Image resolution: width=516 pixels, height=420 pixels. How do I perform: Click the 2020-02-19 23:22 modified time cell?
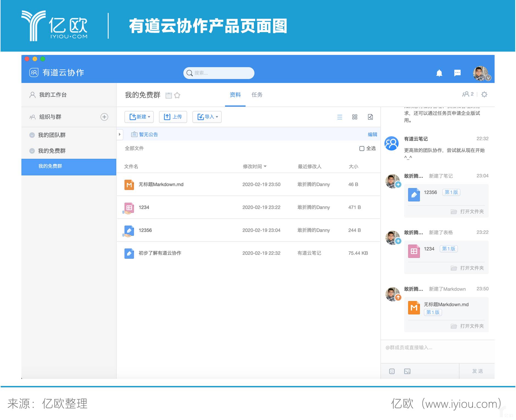261,208
